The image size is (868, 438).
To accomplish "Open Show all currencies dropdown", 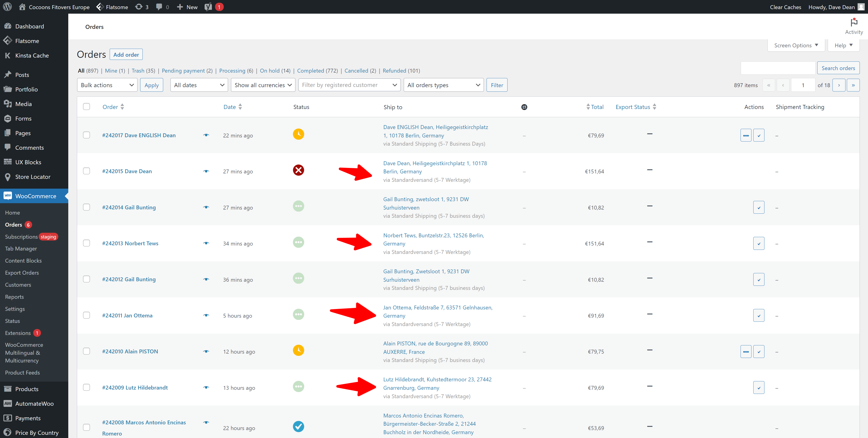I will (x=263, y=85).
